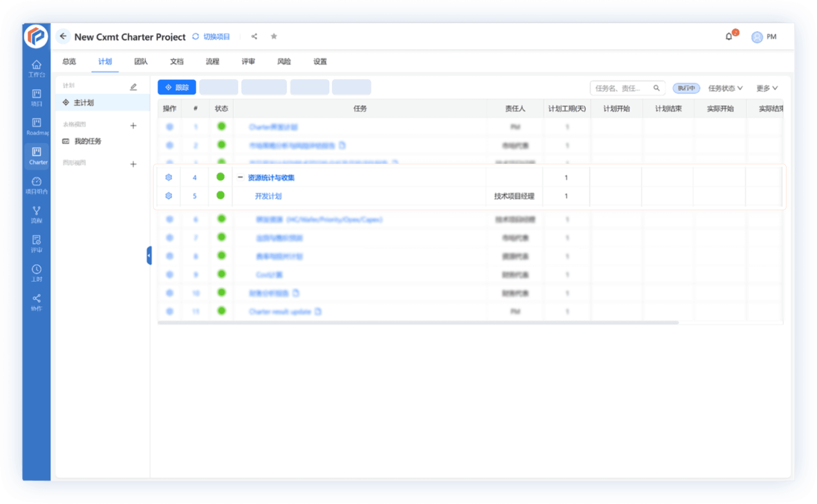Open the 开发计划 task link
Image resolution: width=817 pixels, height=504 pixels.
click(x=268, y=196)
